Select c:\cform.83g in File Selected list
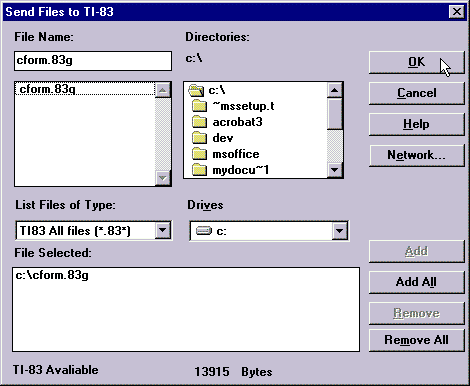470x386 pixels. pyautogui.click(x=52, y=275)
